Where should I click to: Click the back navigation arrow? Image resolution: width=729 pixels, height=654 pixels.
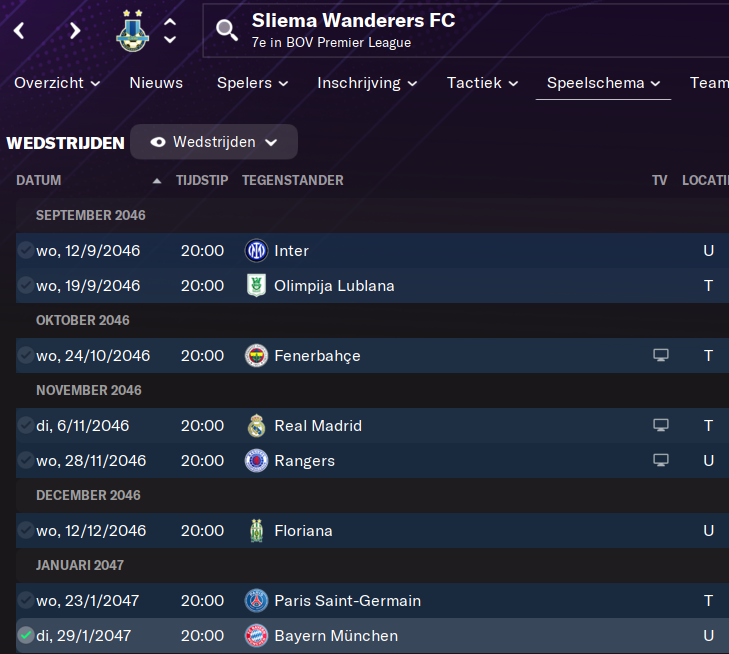pyautogui.click(x=19, y=31)
